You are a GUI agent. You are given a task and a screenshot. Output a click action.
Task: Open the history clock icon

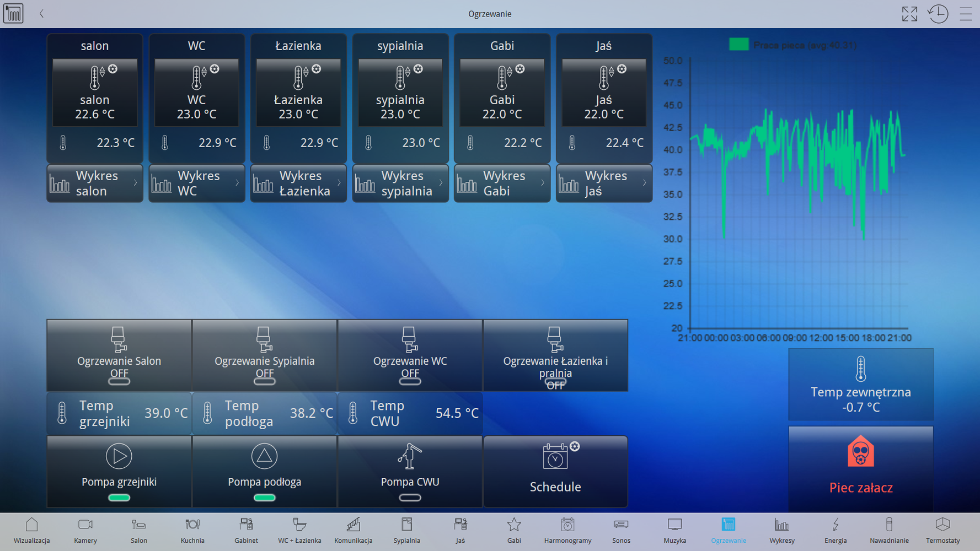click(938, 14)
